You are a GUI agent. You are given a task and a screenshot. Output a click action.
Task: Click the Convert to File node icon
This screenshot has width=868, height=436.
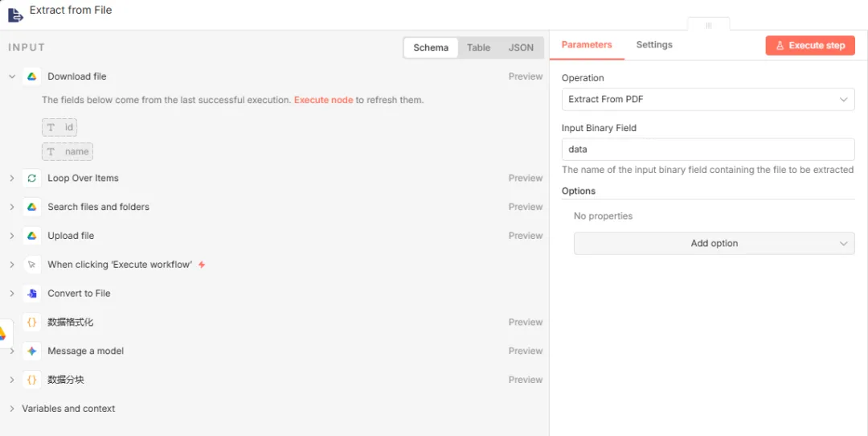[x=32, y=294]
